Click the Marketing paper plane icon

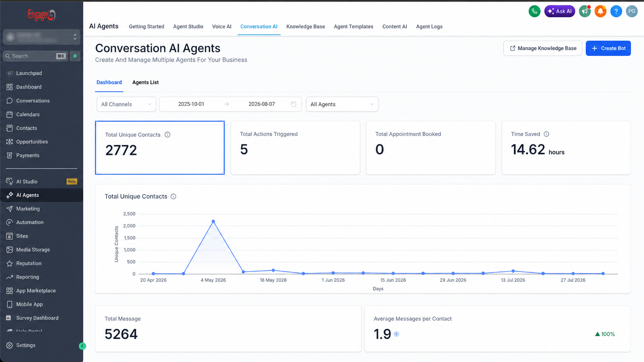pyautogui.click(x=10, y=209)
